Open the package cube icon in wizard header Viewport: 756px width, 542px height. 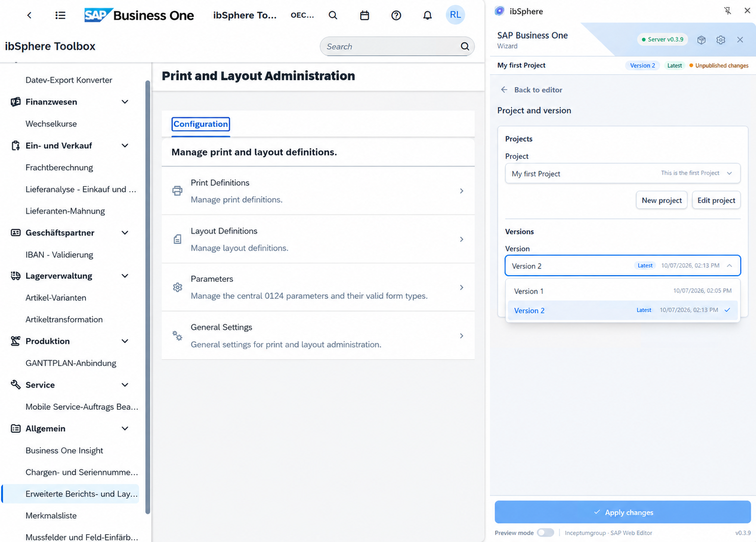tap(701, 40)
